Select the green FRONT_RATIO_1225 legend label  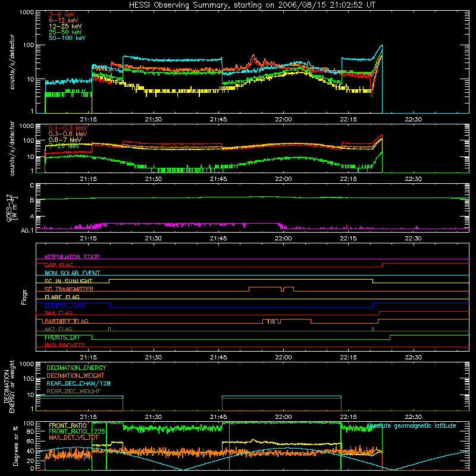77,432
